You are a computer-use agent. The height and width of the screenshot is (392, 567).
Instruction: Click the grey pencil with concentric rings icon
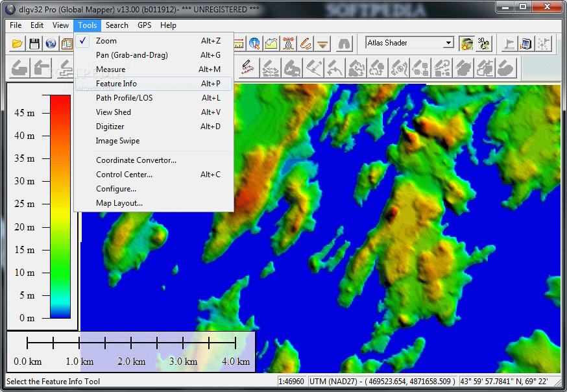398,67
